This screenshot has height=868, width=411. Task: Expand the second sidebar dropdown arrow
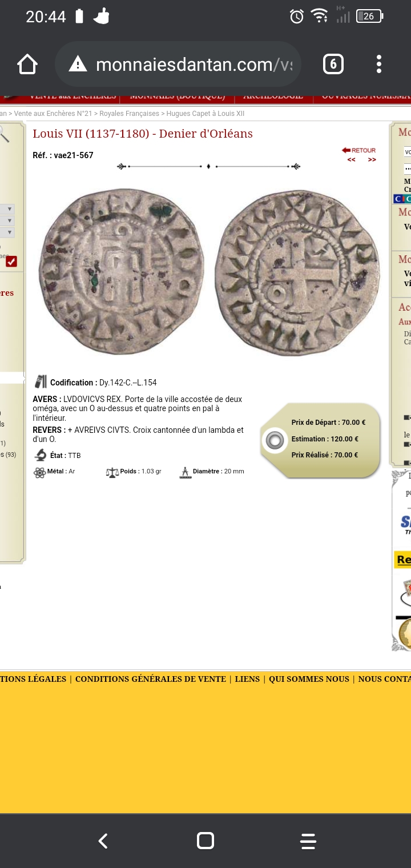(x=9, y=221)
